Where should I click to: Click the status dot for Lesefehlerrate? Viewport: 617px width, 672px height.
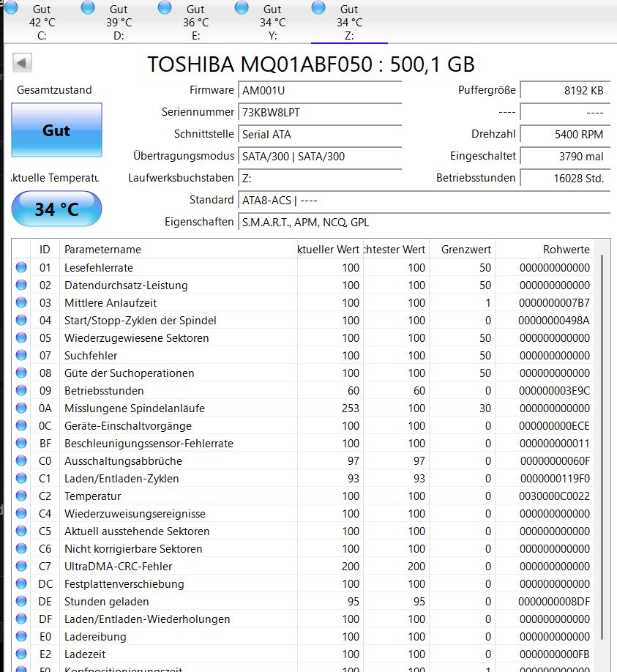[21, 267]
